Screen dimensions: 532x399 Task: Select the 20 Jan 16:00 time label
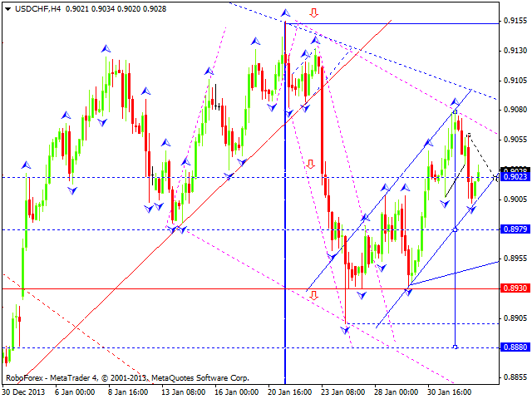click(x=292, y=392)
